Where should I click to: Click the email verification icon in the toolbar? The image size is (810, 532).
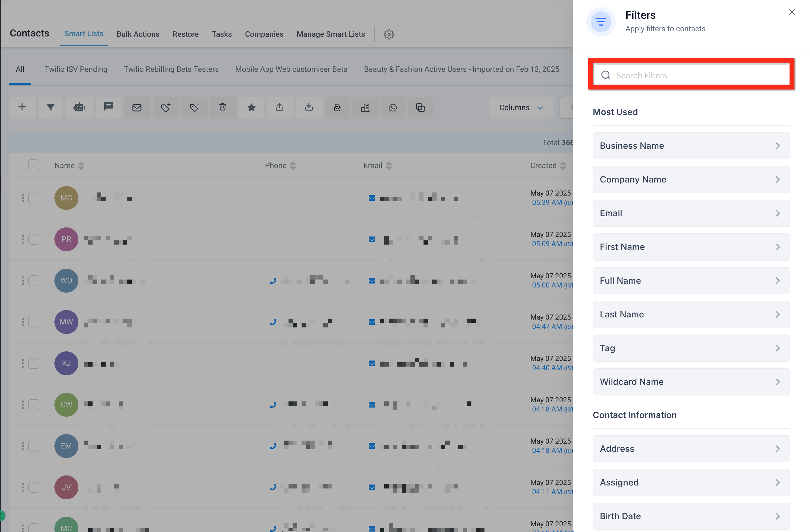[x=337, y=107]
